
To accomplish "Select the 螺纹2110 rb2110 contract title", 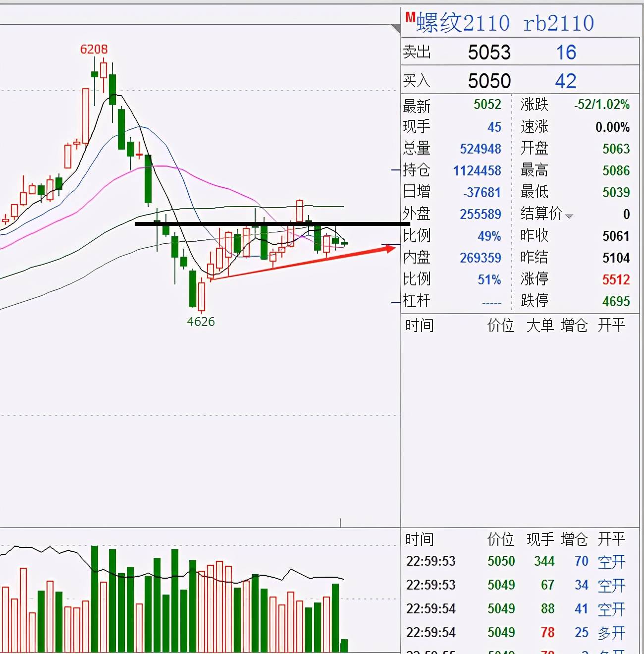I will [x=504, y=23].
